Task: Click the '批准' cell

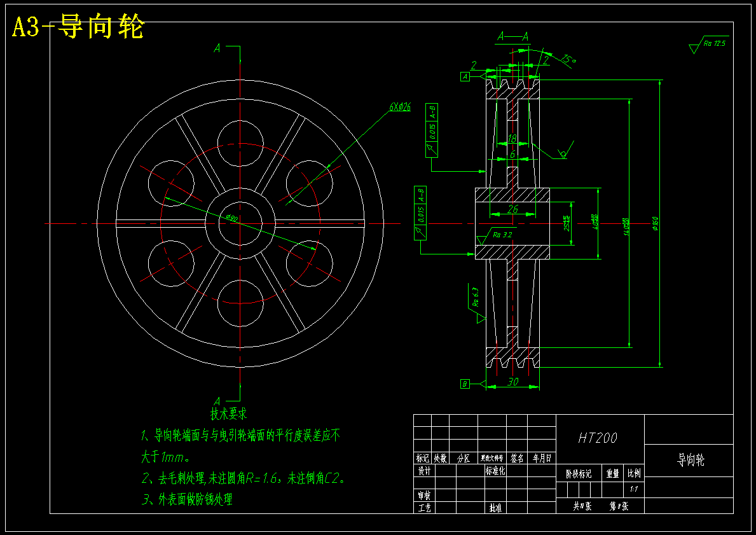Action: pos(495,508)
